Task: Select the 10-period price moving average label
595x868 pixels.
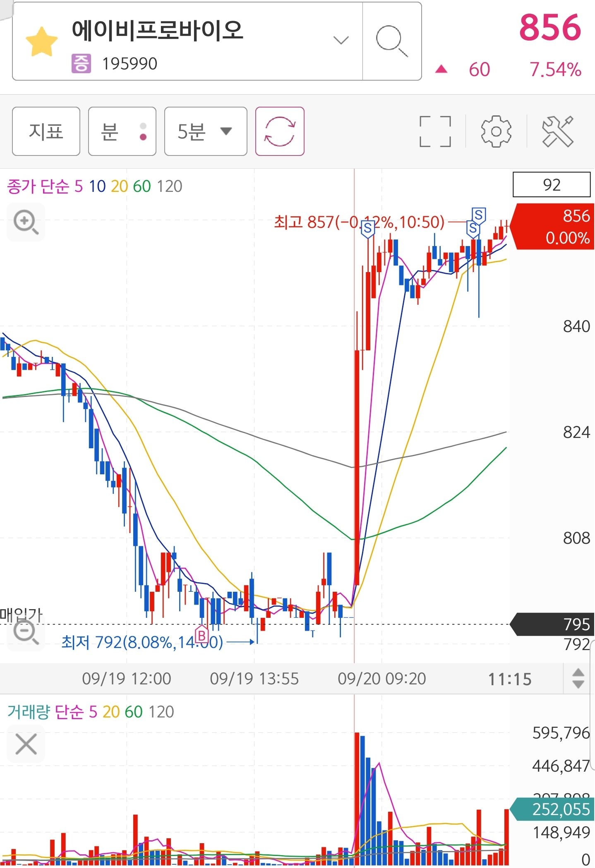Action: click(x=97, y=187)
